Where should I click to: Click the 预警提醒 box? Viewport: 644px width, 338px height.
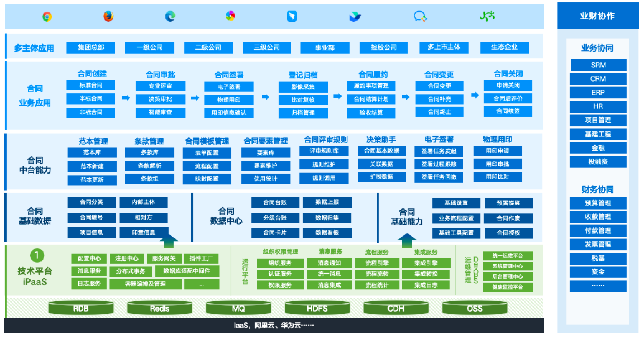point(508,203)
